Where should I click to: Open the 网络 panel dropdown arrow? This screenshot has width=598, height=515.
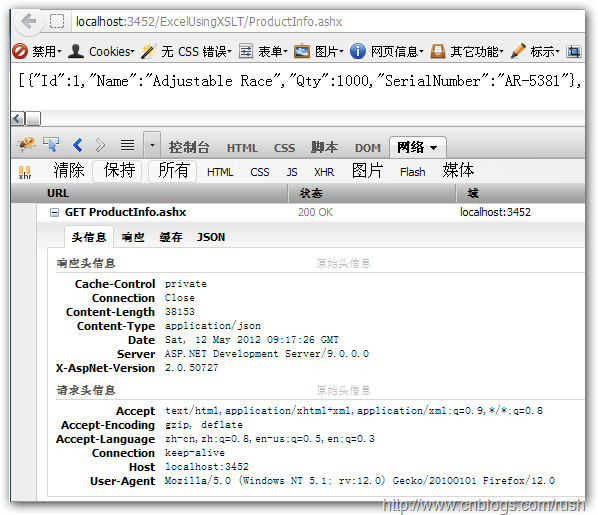click(x=434, y=148)
